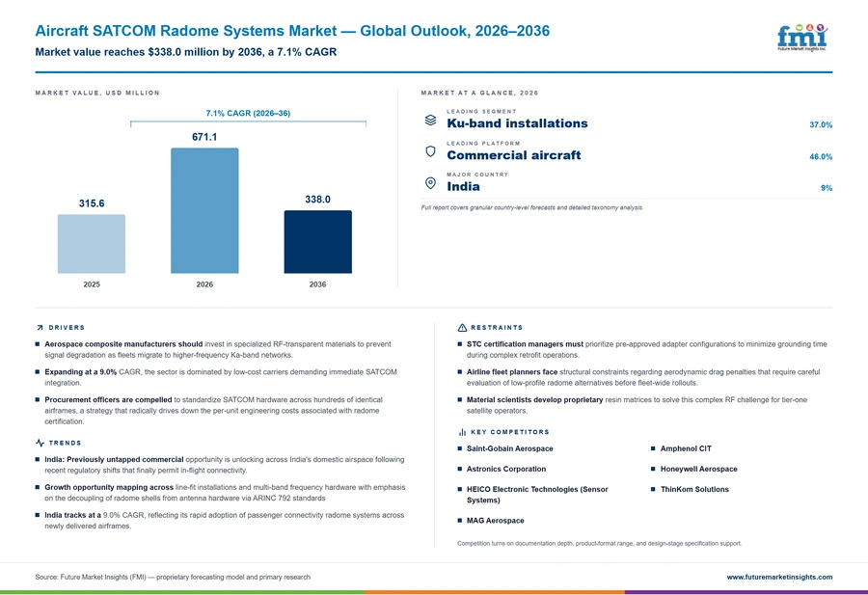Click the Aerospace composite manufacturers should driver bullet
The height and width of the screenshot is (595, 868).
tap(218, 349)
